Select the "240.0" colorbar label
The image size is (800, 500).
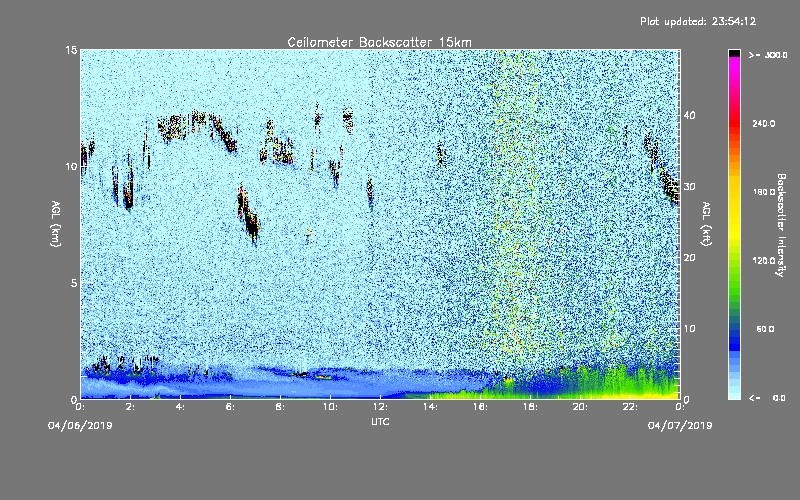tap(764, 124)
